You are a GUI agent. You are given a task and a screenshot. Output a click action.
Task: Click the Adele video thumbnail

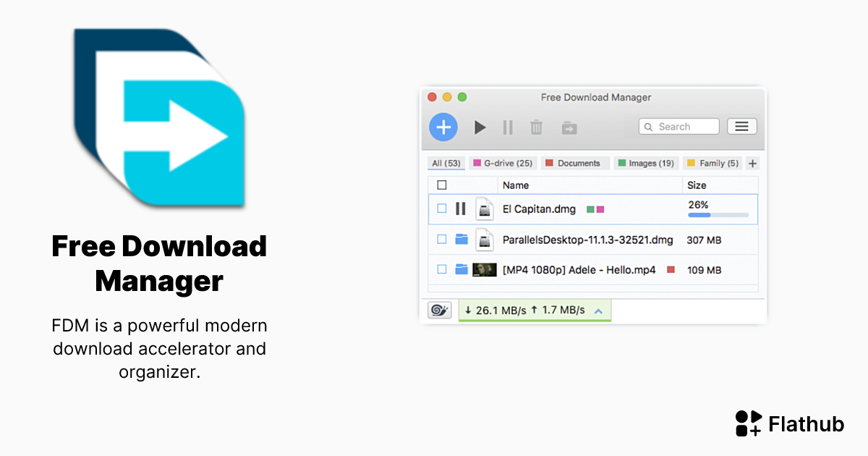pos(483,269)
